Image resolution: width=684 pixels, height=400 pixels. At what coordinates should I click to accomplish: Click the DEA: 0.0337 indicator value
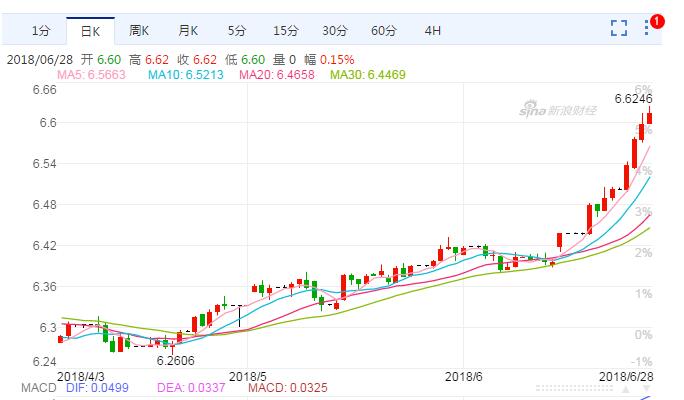(x=191, y=388)
